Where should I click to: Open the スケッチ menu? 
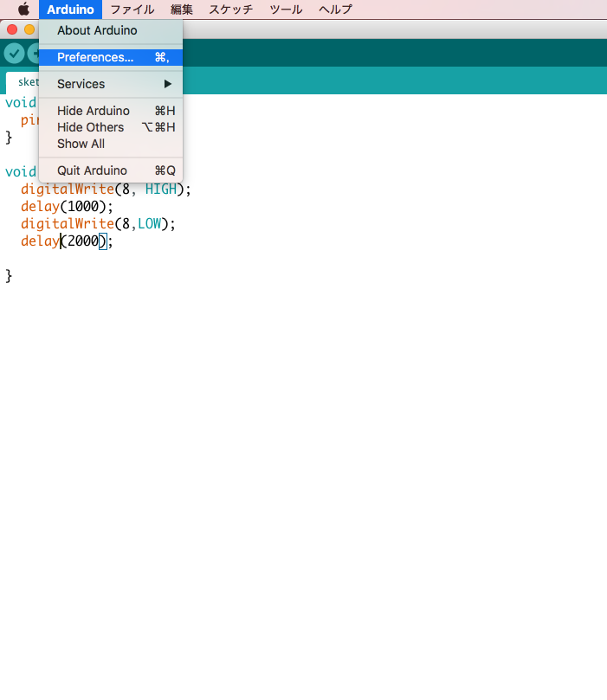click(x=231, y=10)
